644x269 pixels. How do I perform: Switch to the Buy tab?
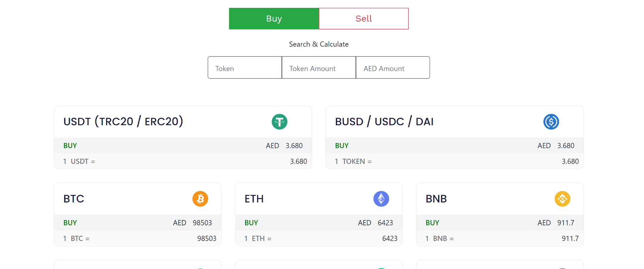274,19
